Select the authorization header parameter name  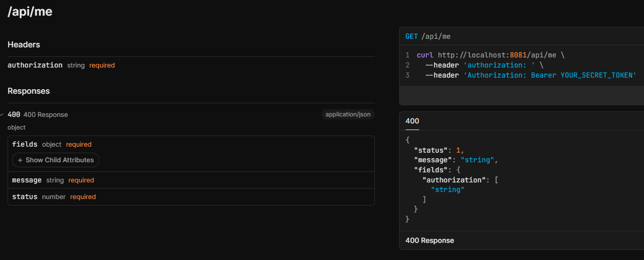click(x=35, y=65)
